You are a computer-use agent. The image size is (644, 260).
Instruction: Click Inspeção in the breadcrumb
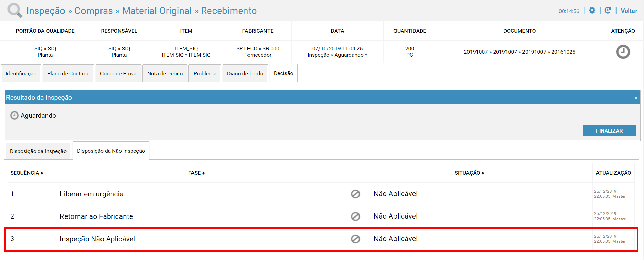point(46,11)
